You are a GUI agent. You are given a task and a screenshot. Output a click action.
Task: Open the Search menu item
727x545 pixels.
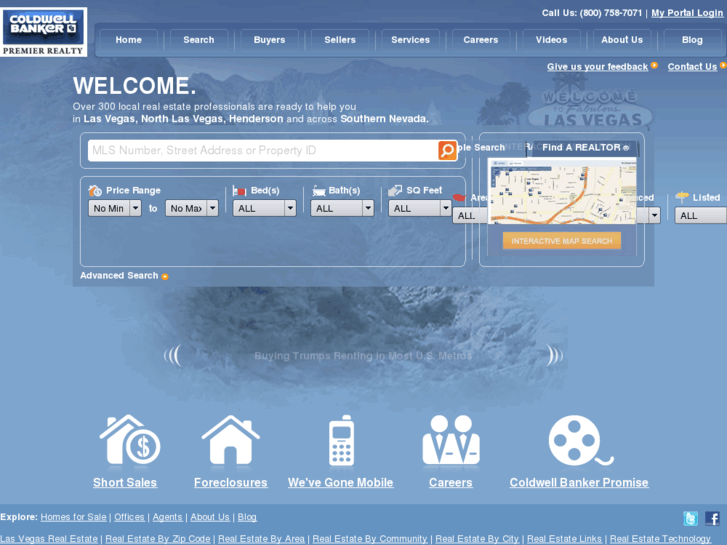pyautogui.click(x=199, y=40)
